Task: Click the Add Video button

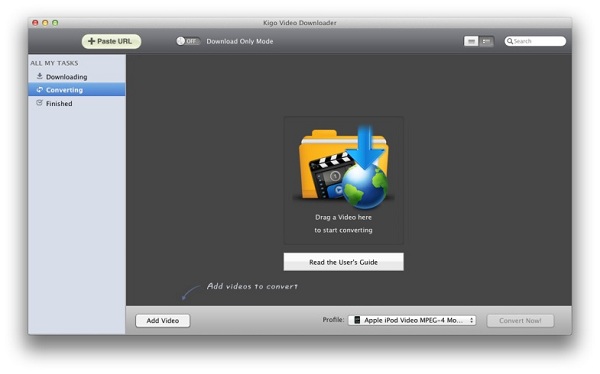Action: 163,320
